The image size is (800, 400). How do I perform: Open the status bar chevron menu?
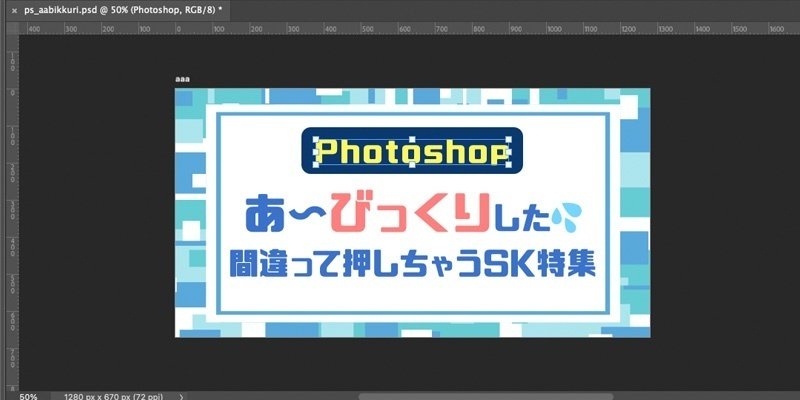[x=181, y=396]
